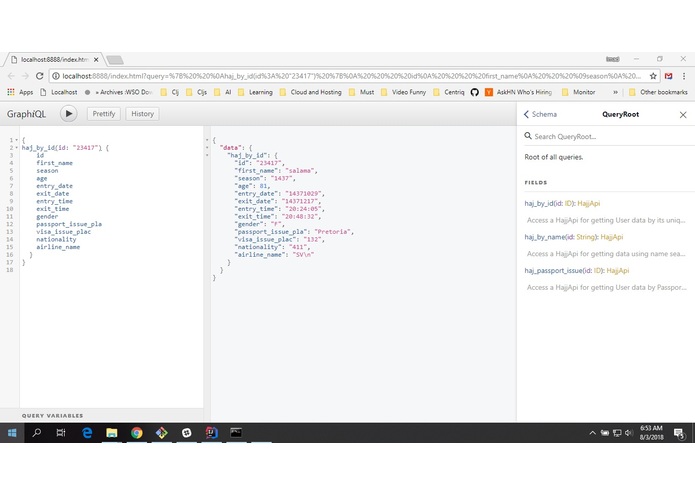Collapse query line 1 fold arrow
This screenshot has width=695, height=494.
[x=17, y=140]
